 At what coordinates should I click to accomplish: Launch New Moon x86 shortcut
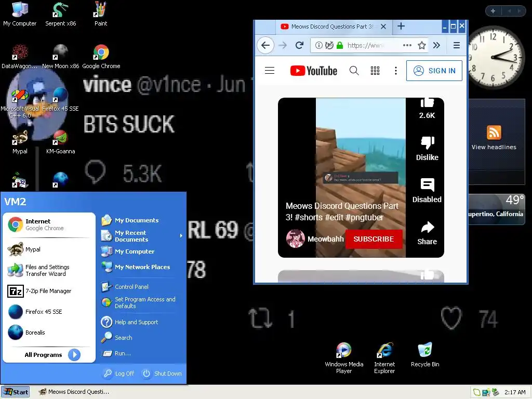click(x=60, y=56)
